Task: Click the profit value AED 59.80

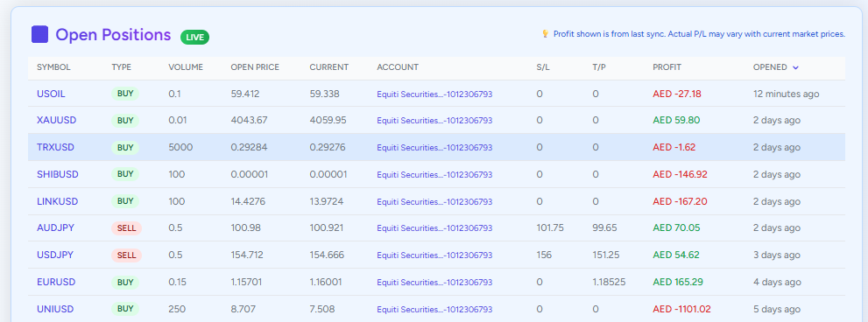Action: point(676,120)
